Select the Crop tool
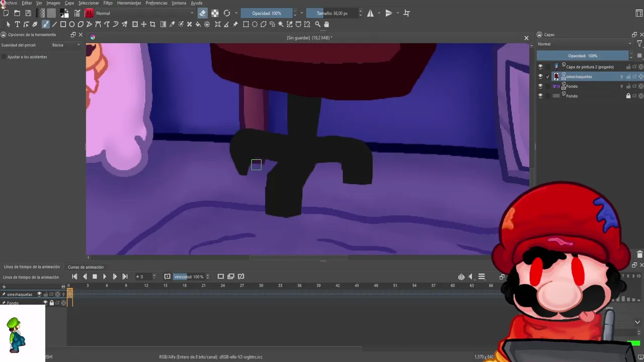Image resolution: width=644 pixels, height=362 pixels. pos(152,24)
